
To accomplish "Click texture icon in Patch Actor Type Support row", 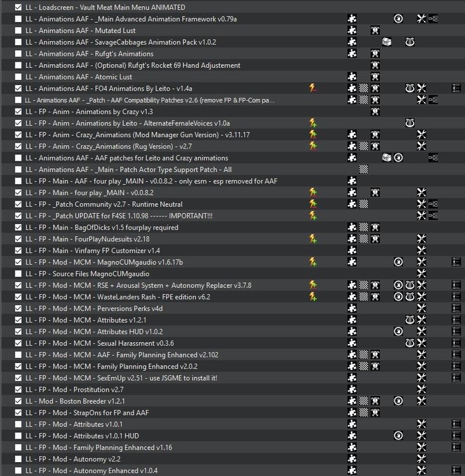I will tap(363, 169).
